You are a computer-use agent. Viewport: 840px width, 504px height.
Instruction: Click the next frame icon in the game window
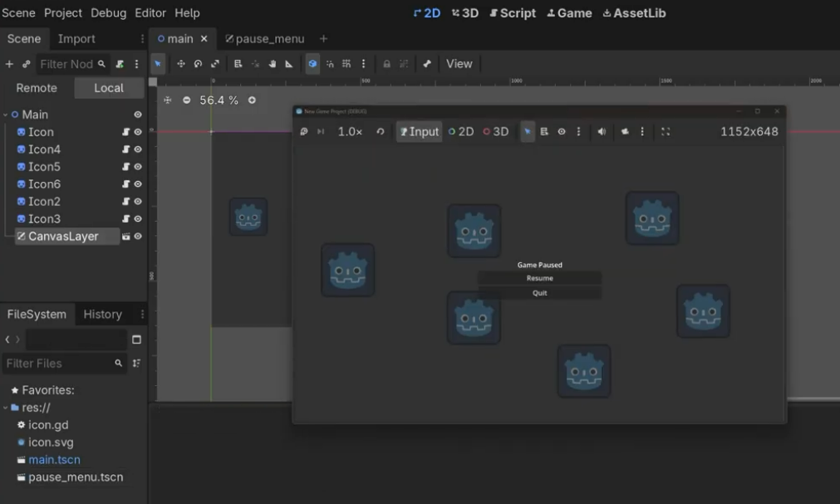point(320,131)
